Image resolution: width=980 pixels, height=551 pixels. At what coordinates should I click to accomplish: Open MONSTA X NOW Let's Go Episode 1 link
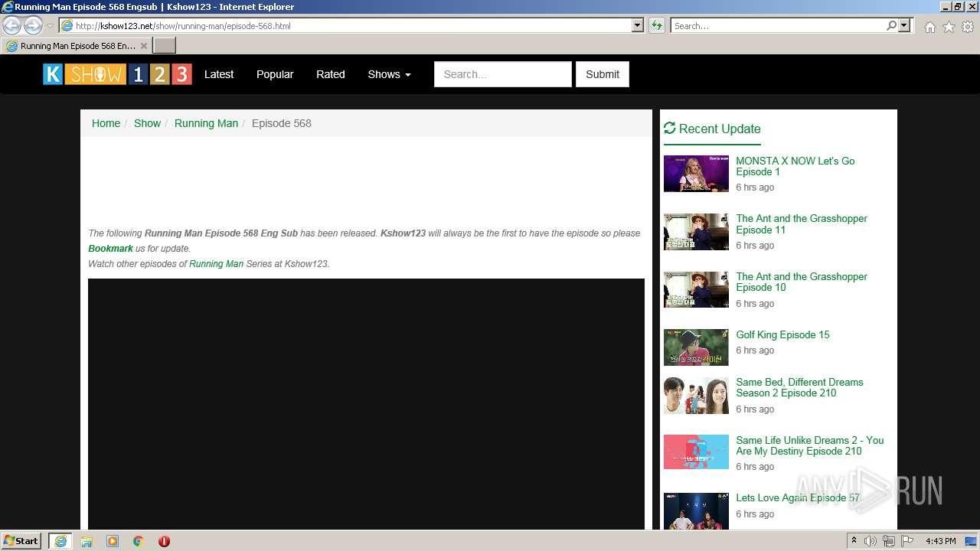[x=795, y=166]
